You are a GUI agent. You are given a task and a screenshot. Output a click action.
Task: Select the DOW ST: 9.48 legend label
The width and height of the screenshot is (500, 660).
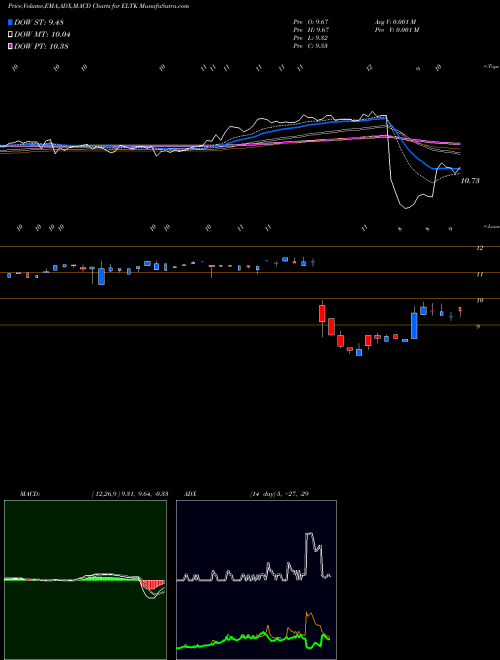tap(39, 22)
